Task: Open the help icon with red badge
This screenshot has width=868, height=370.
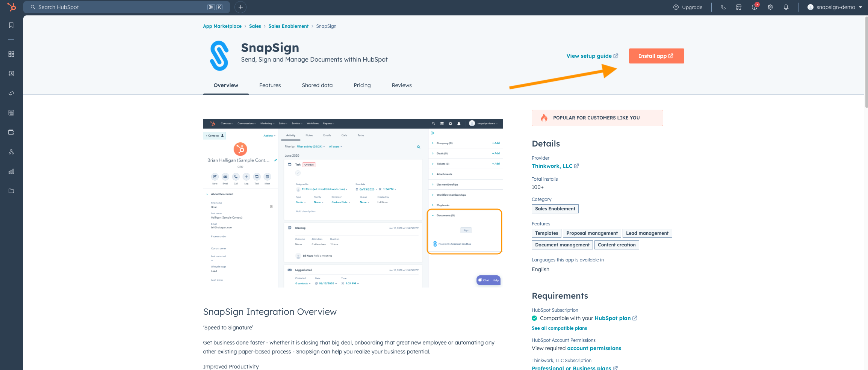Action: coord(755,7)
